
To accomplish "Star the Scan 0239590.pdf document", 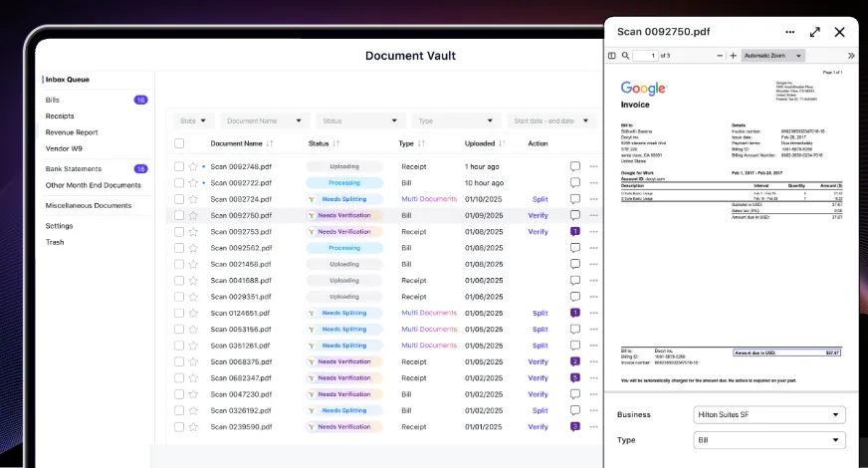I will click(x=193, y=427).
